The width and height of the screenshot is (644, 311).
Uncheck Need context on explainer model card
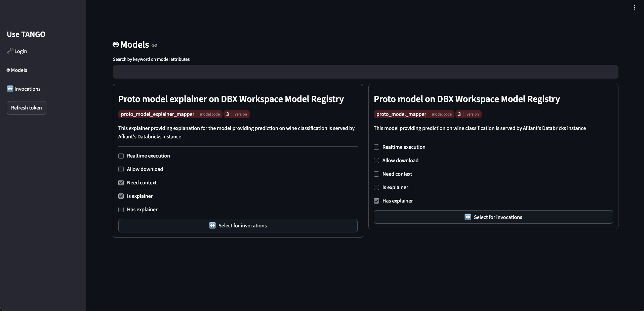121,183
